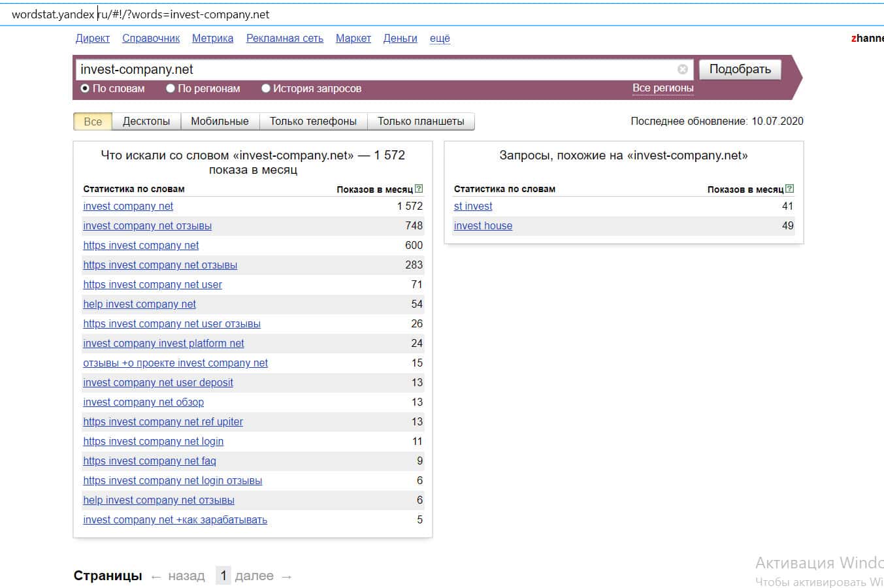Click the browser address bar URL

tap(140, 14)
